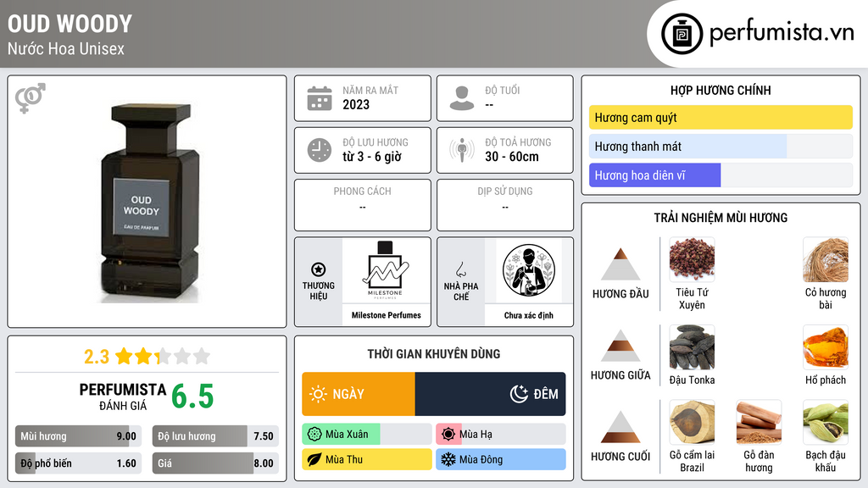This screenshot has width=868, height=488.
Task: Click the Milestone Perfumes brand logo
Action: tap(386, 270)
